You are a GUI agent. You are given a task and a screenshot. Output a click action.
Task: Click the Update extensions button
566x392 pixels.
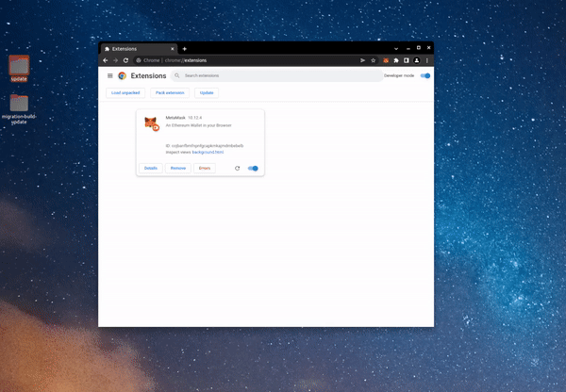click(207, 92)
